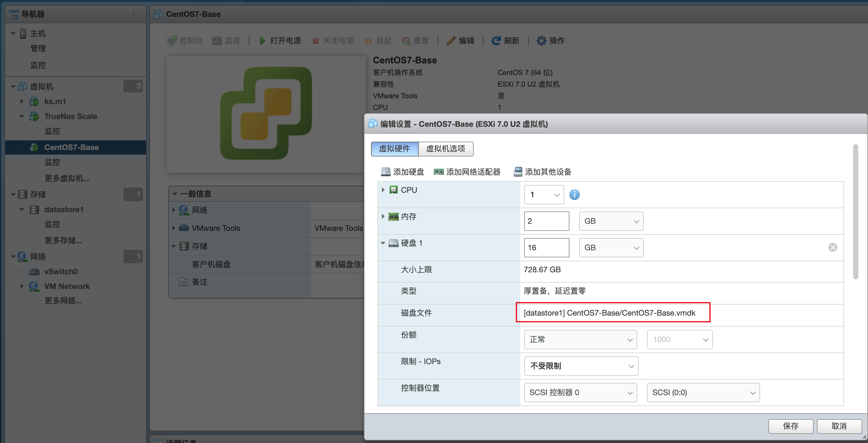Collapse the Hard disk 1 section
This screenshot has width=868, height=443.
coord(383,243)
